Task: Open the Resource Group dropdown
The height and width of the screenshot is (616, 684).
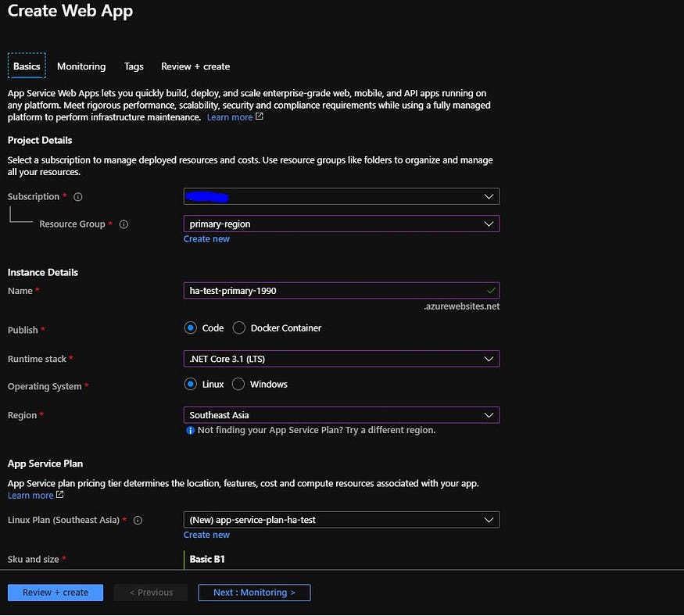Action: tap(342, 224)
